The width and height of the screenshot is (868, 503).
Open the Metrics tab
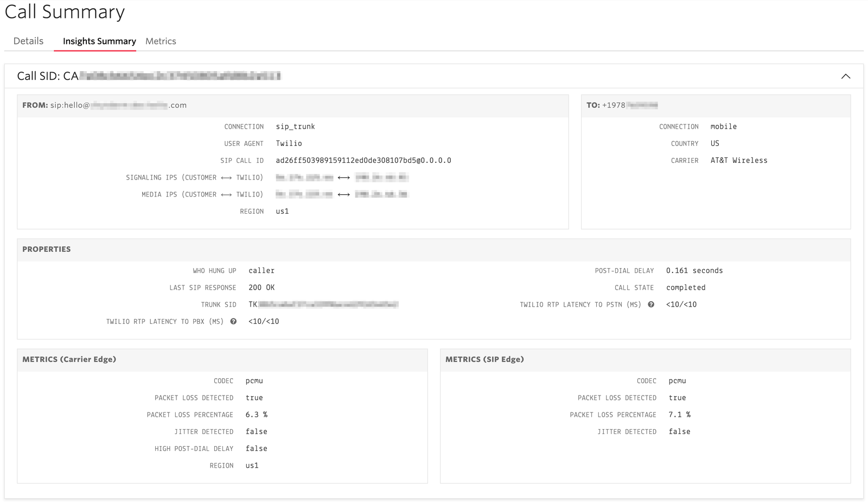pos(161,41)
